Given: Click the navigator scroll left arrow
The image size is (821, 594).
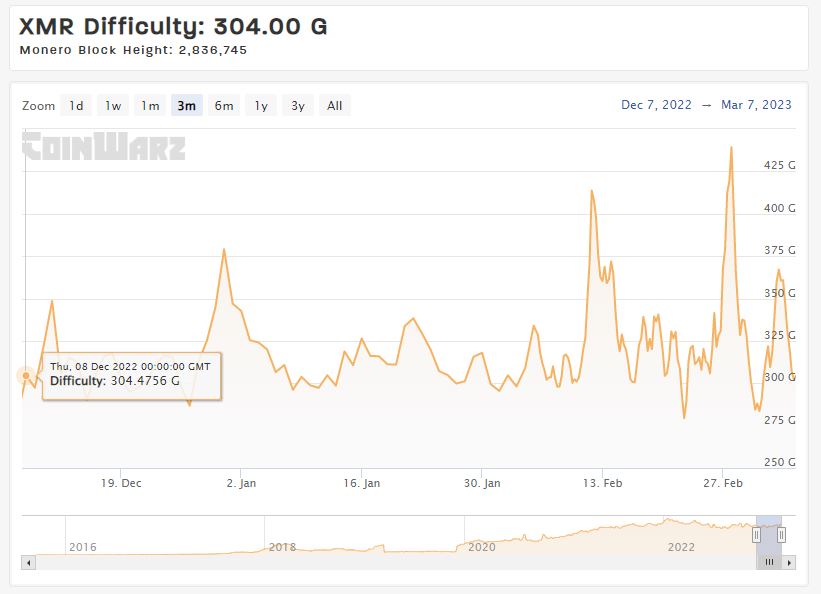Looking at the screenshot, I should click(x=28, y=563).
